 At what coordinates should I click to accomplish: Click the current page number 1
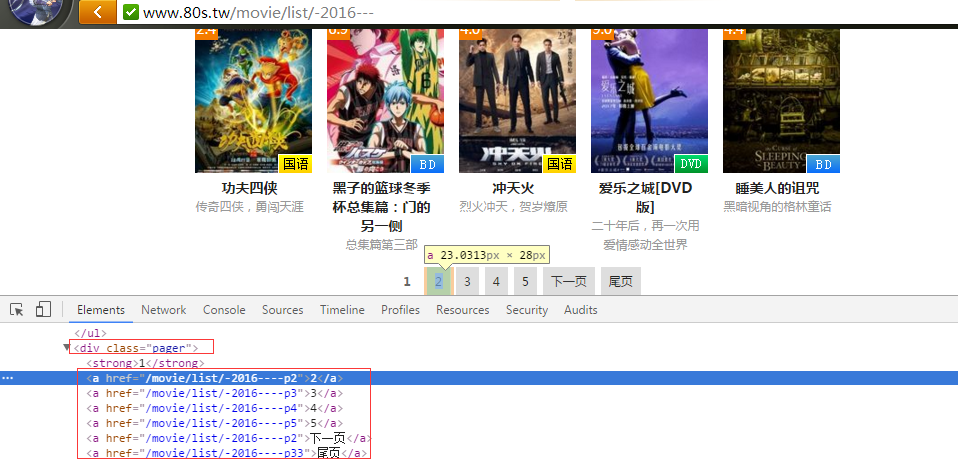(407, 281)
